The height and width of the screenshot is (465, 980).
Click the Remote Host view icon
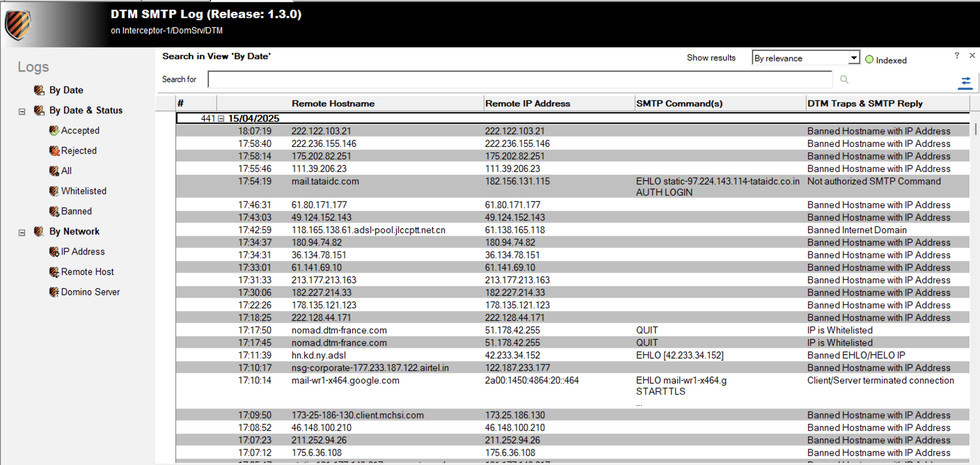pyautogui.click(x=54, y=272)
